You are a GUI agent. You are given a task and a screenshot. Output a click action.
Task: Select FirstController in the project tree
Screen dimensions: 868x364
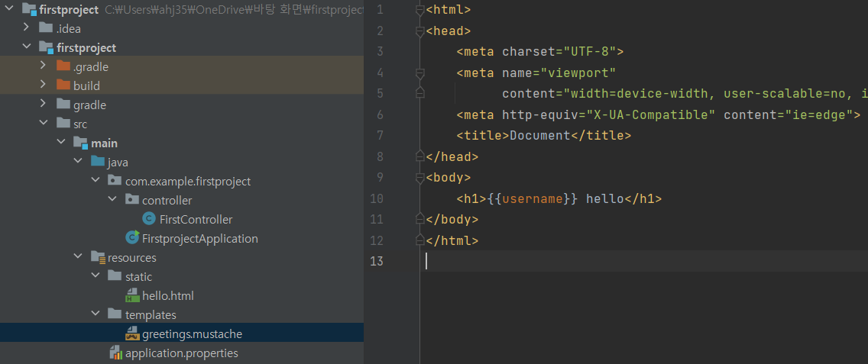click(x=196, y=220)
